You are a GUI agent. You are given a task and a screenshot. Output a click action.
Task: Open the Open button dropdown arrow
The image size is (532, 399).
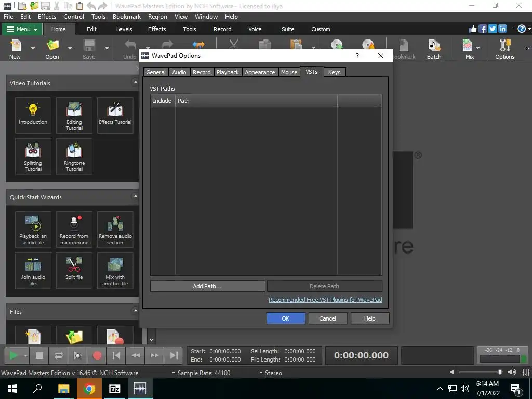tap(70, 48)
